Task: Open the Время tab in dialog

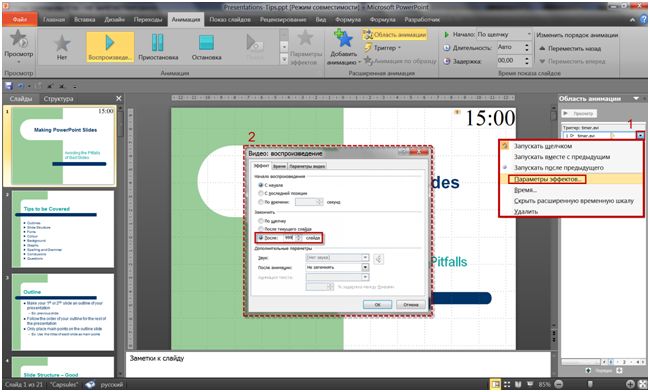Action: pos(279,166)
